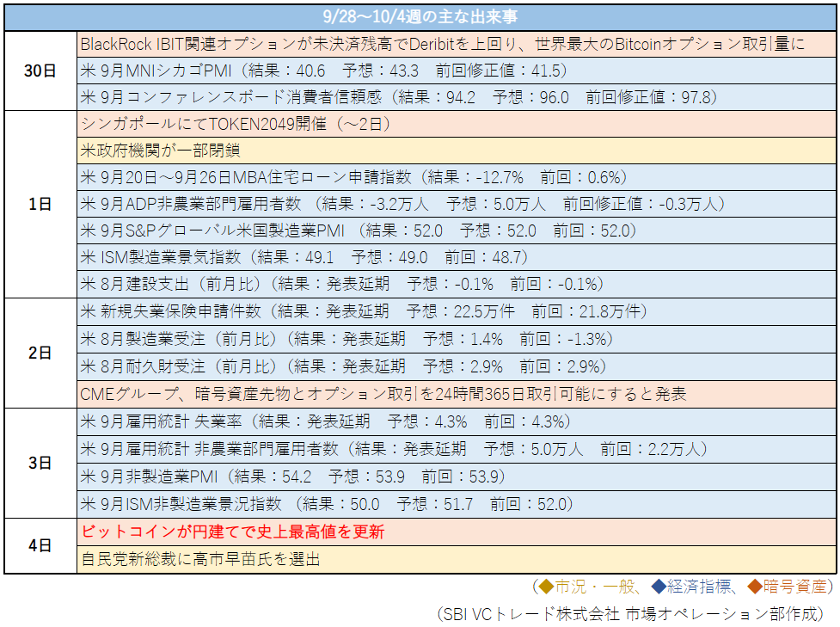Image resolution: width=840 pixels, height=627 pixels.
Task: Click the SBI VCトレード株式会社 credit line
Action: pyautogui.click(x=630, y=614)
